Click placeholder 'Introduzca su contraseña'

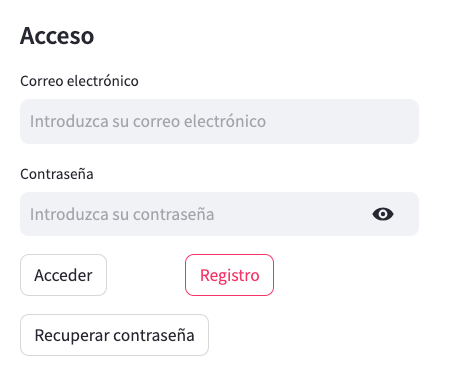(122, 214)
